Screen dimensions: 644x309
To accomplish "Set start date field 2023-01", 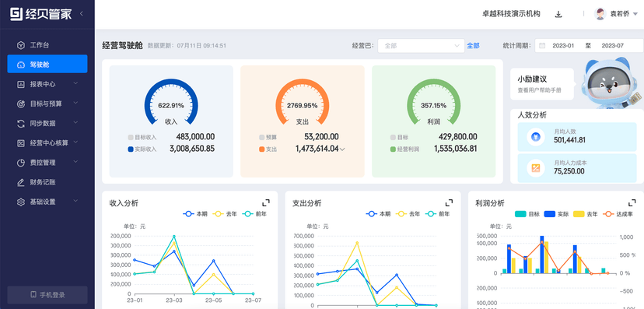I will (x=563, y=46).
